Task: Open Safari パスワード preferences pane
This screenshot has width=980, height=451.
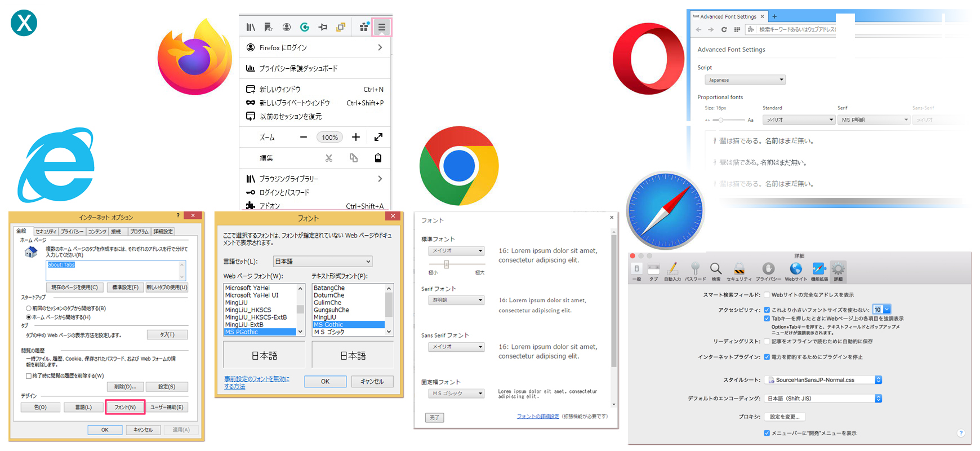Action: (x=695, y=271)
